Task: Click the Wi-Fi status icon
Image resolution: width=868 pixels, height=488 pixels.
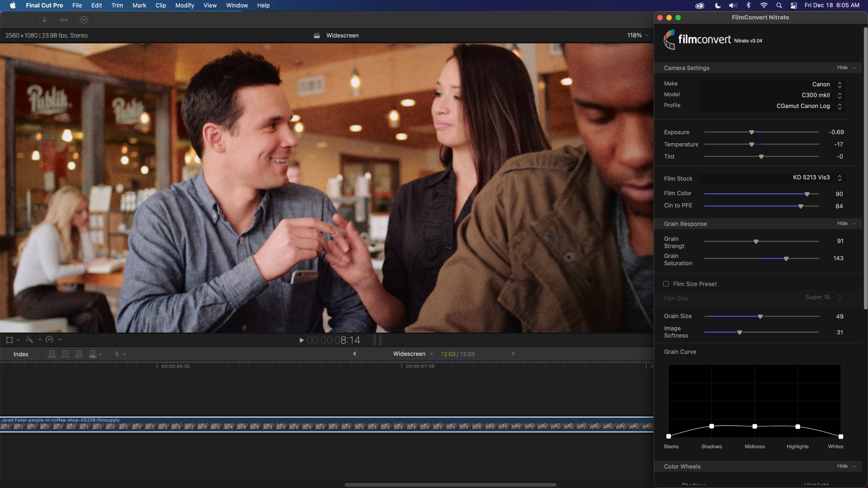Action: point(764,5)
